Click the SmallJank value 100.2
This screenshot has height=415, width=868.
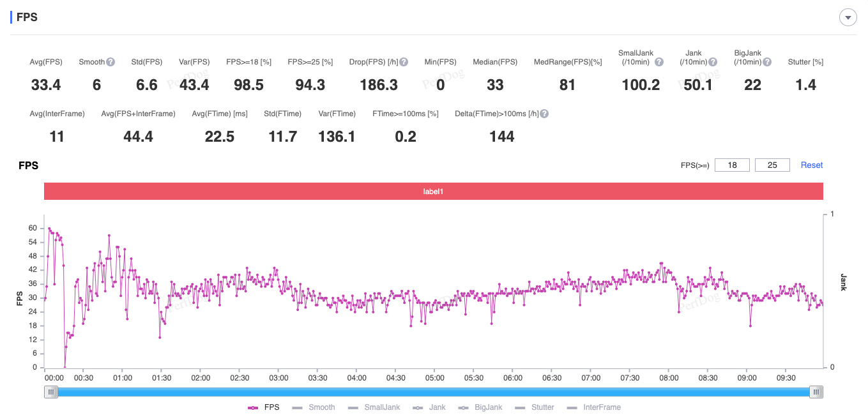641,85
